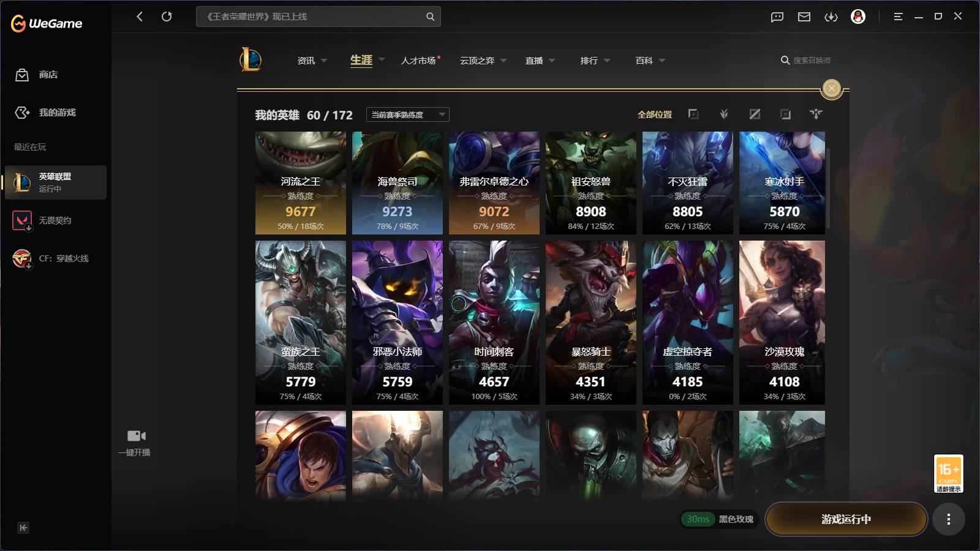Open the 资讯 tab

pos(306,61)
